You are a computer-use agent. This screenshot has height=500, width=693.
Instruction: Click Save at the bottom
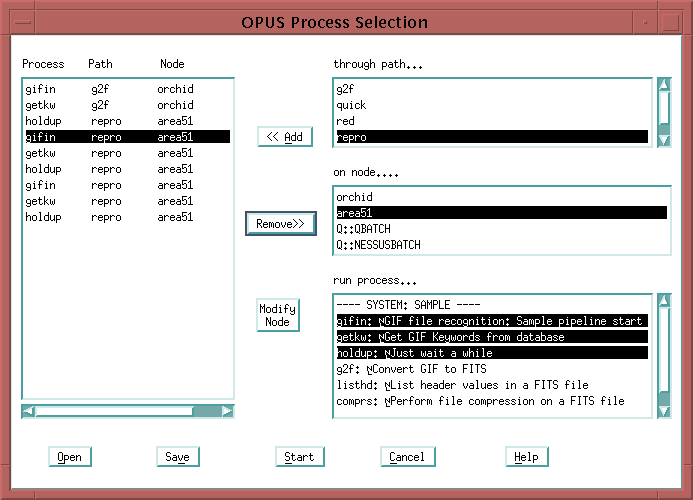pos(177,457)
